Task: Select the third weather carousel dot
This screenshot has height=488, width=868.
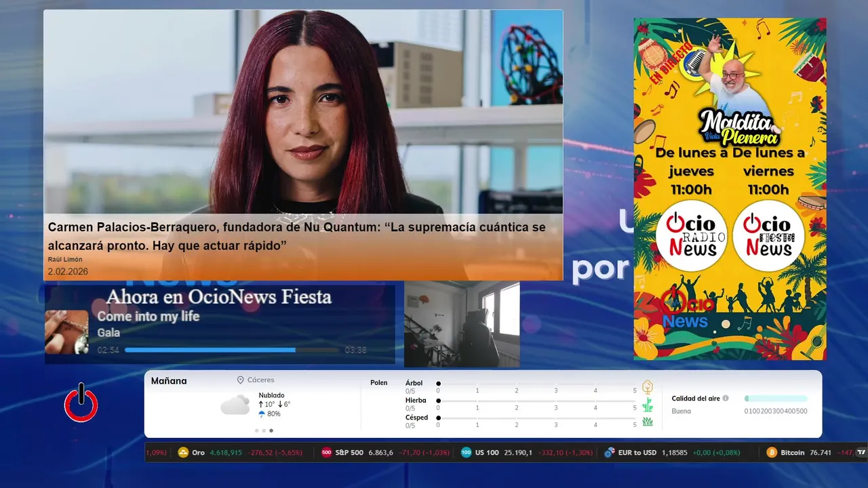Action: [271, 430]
